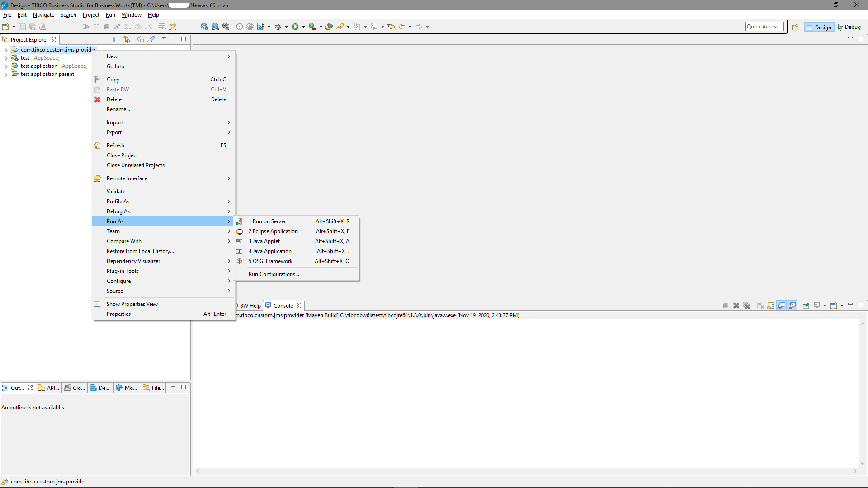Open dropdown arrow next to Debug icon
Screen dimensions: 868x488
287,27
